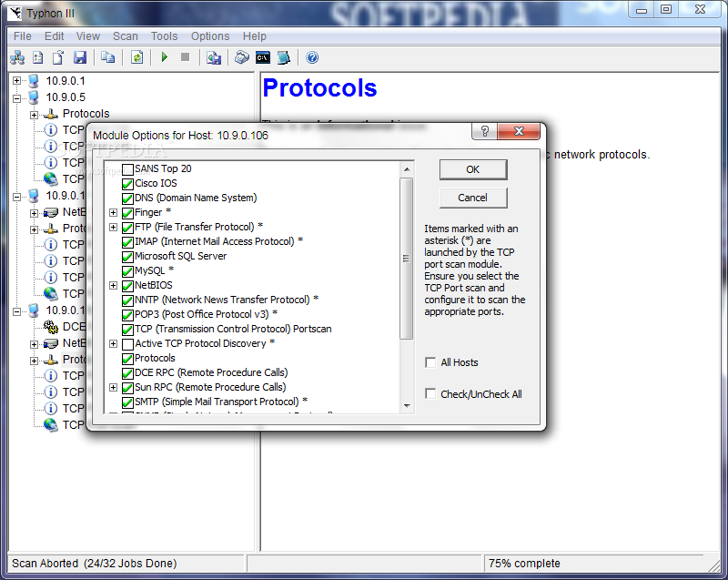
Task: Click the telephone toolbar icon
Action: click(x=241, y=57)
